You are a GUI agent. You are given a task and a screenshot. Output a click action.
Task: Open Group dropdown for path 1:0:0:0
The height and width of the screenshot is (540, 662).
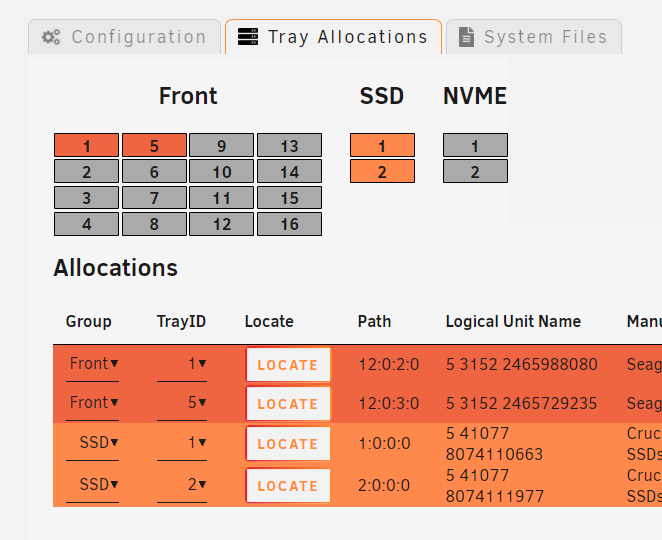pyautogui.click(x=92, y=443)
